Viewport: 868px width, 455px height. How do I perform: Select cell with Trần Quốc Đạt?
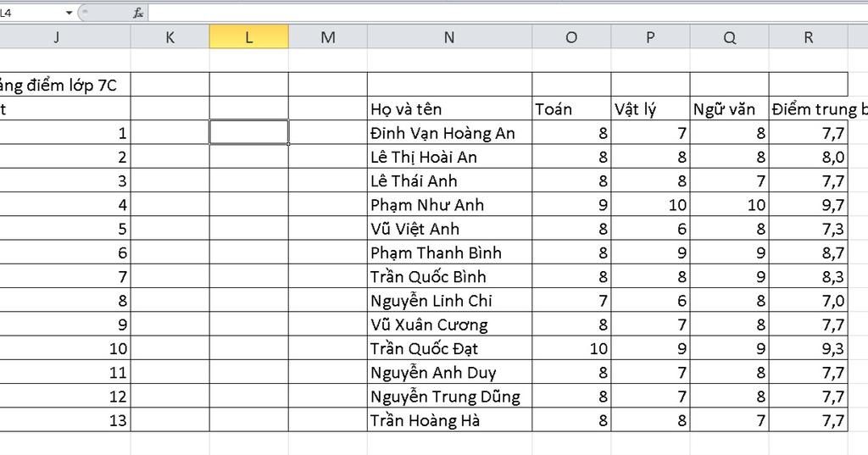[449, 349]
